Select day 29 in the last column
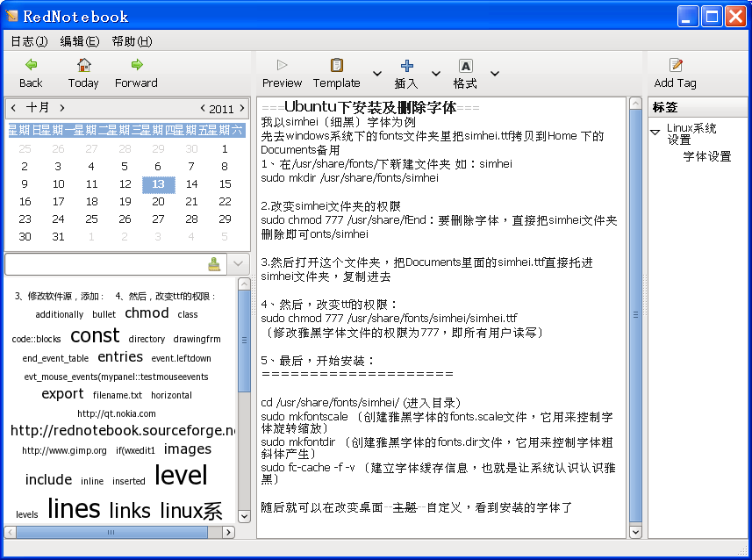The height and width of the screenshot is (560, 752). (225, 219)
